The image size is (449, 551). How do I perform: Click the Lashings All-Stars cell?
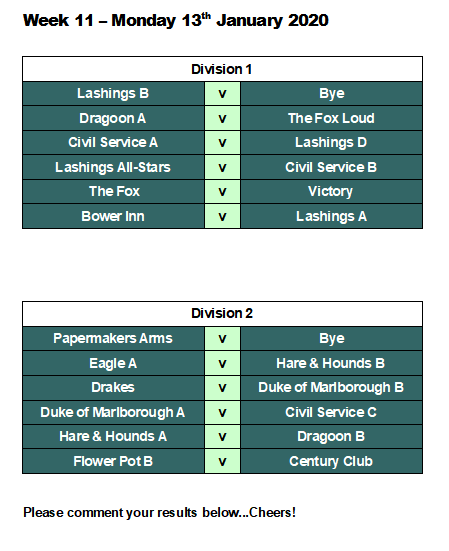tap(113, 167)
